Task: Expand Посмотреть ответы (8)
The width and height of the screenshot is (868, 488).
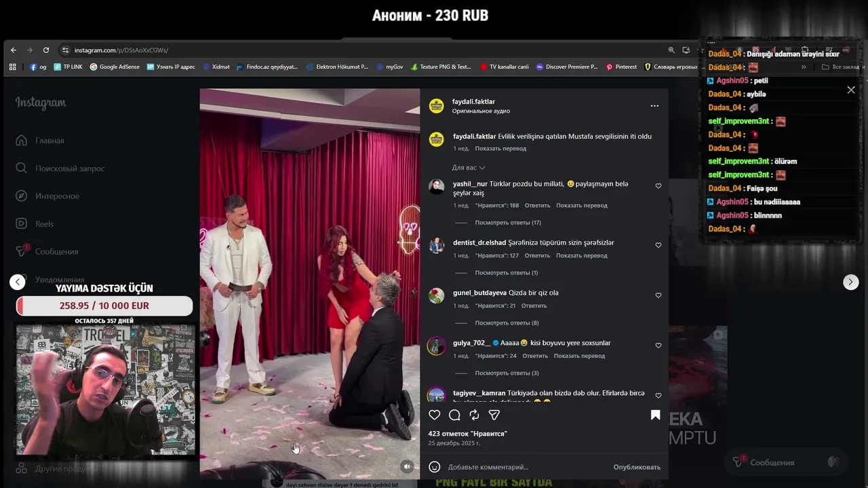Action: click(507, 323)
